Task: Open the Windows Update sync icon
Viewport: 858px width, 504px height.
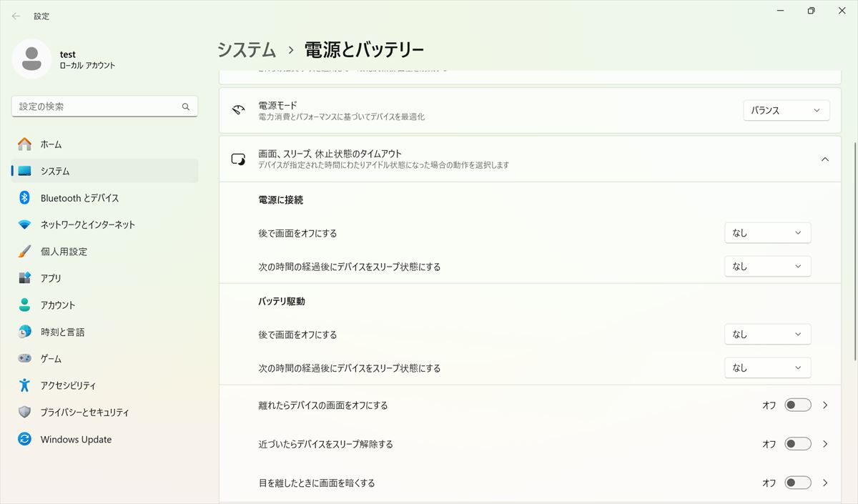Action: coord(24,439)
